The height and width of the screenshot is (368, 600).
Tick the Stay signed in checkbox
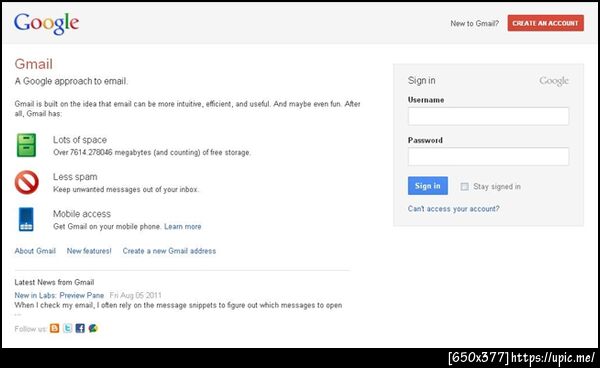point(465,187)
